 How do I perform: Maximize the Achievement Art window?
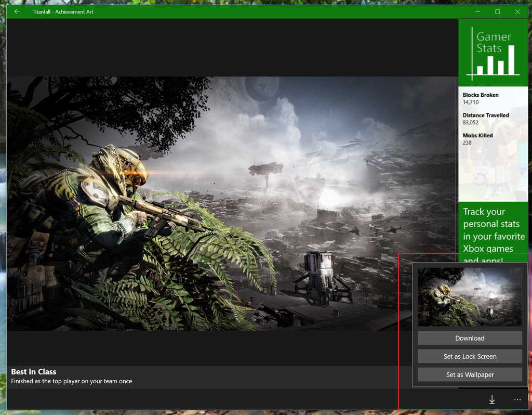[x=498, y=11]
